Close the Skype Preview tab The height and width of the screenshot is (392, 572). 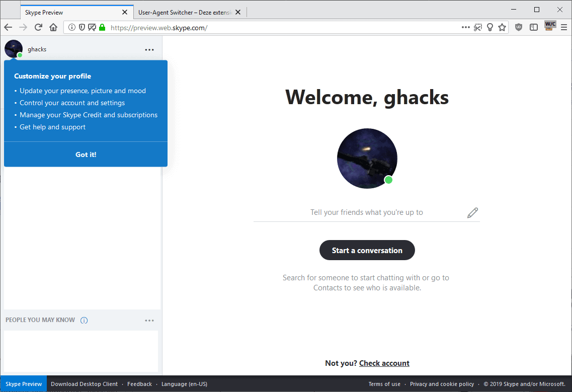click(125, 13)
